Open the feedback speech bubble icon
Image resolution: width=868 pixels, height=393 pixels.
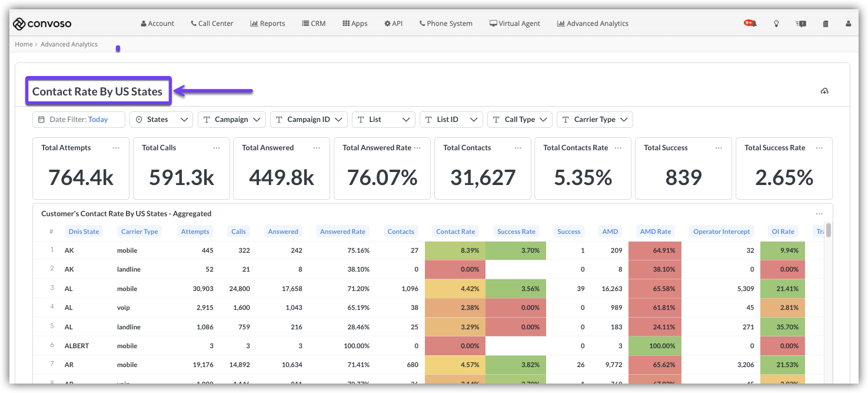point(801,24)
